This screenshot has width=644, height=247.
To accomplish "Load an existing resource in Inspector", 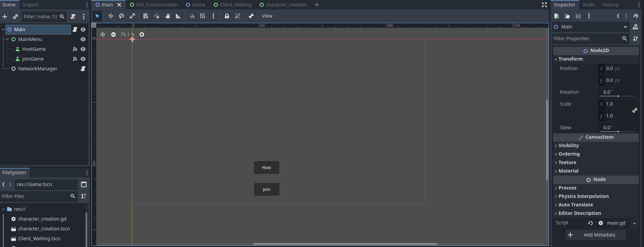I will coord(567,16).
